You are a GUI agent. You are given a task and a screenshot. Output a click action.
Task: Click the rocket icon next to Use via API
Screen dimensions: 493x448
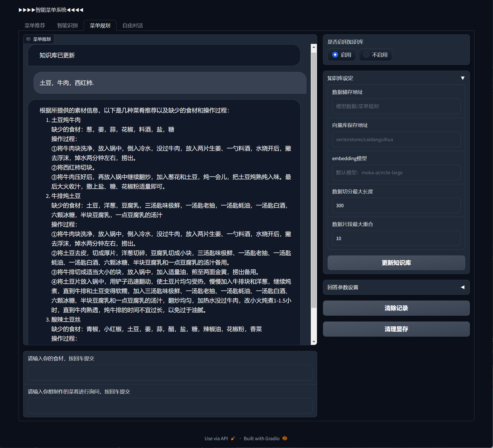point(233,438)
